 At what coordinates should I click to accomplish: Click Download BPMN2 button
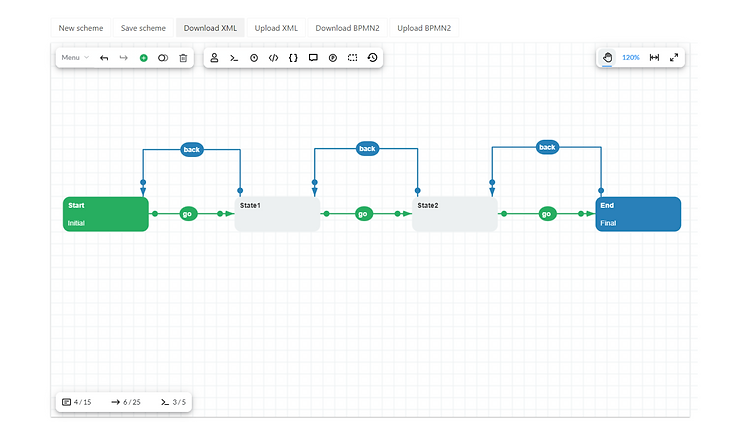(347, 28)
